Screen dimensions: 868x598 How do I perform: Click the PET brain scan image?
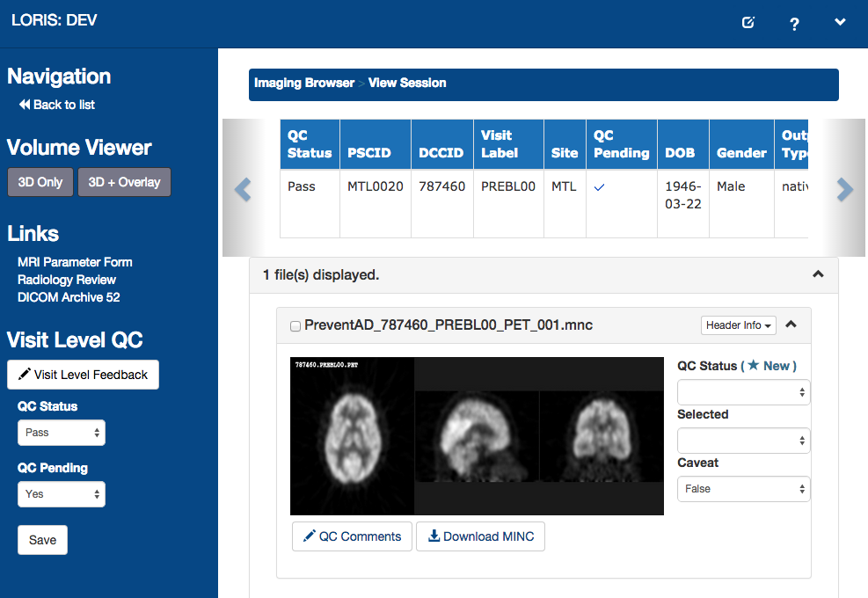coord(477,435)
